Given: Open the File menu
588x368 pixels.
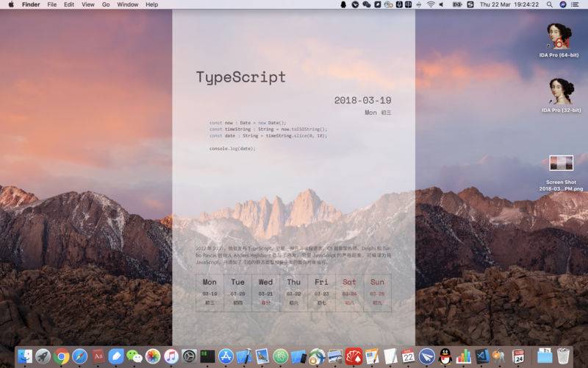Looking at the screenshot, I should click(x=51, y=4).
